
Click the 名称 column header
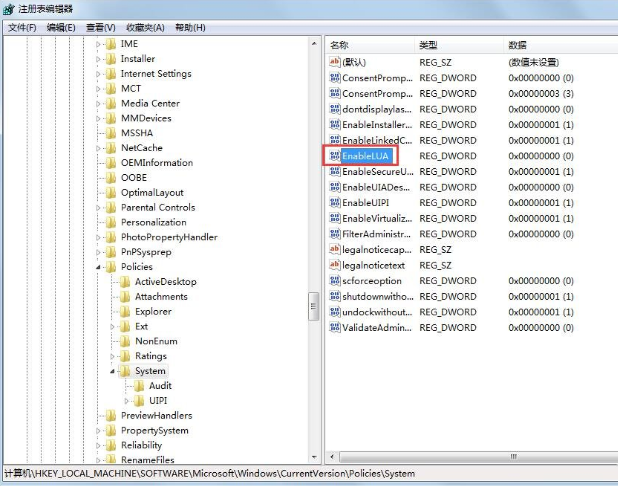[x=340, y=45]
